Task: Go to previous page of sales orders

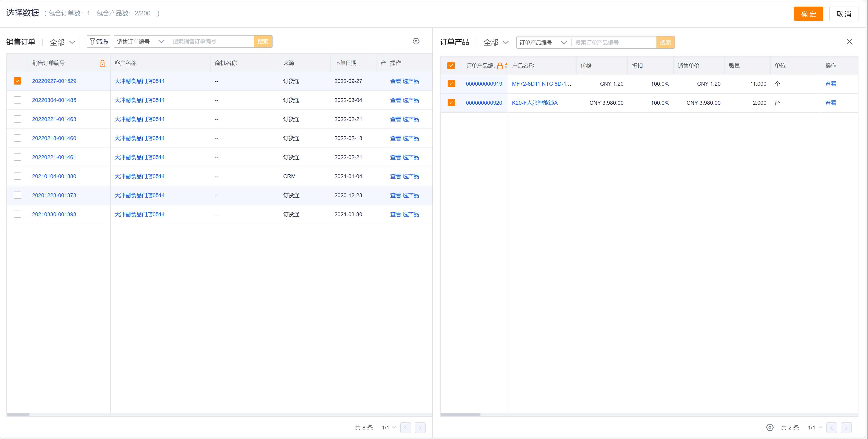Action: tap(405, 427)
